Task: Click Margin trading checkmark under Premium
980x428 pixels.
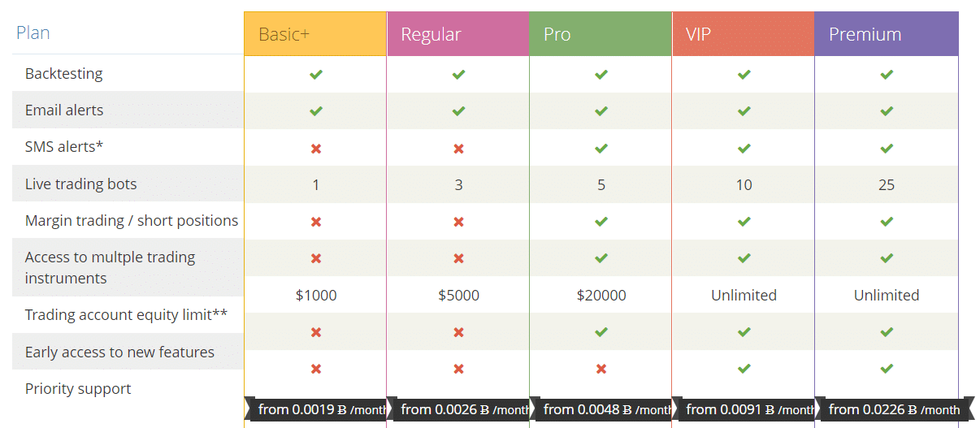Action: click(x=887, y=222)
